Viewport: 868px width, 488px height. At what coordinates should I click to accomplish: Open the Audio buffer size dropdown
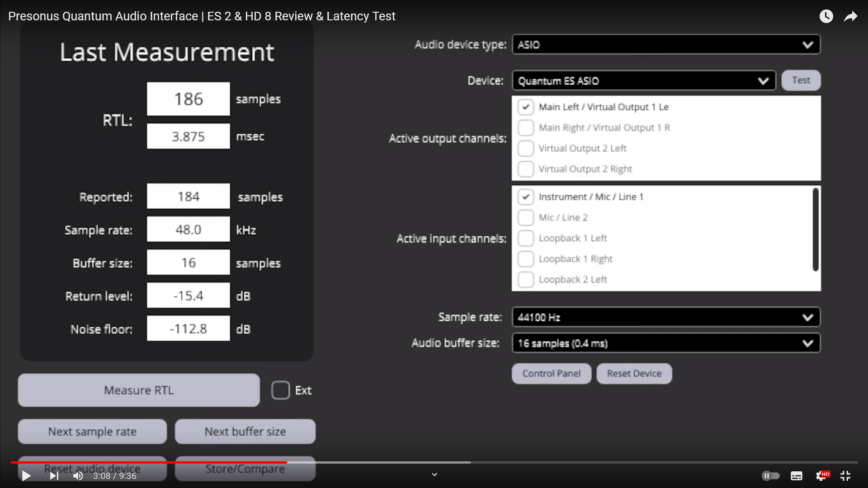coord(666,343)
